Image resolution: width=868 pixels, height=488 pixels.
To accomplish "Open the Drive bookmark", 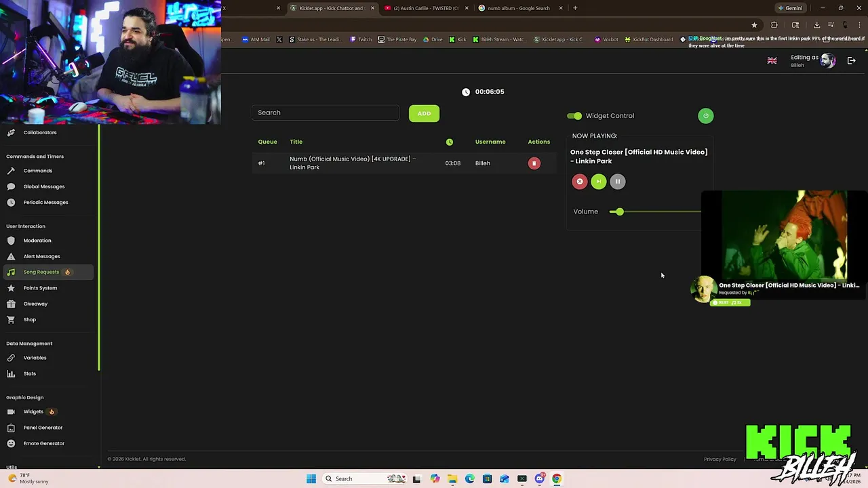I will 433,39.
